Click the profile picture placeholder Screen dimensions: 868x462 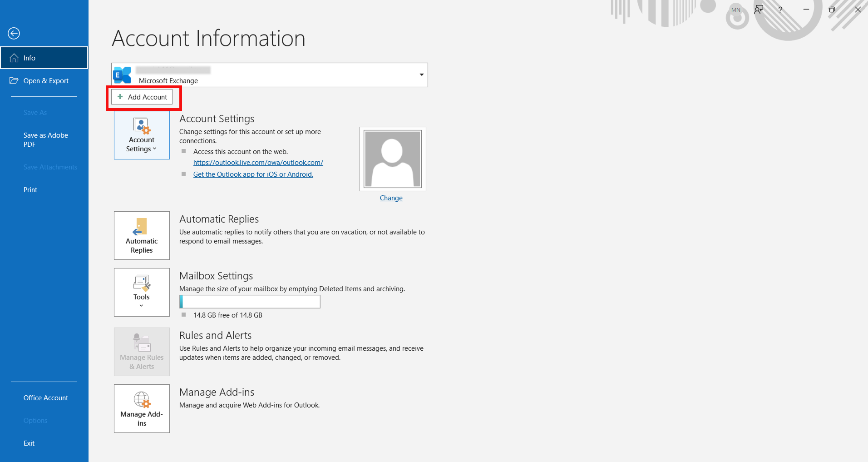click(x=393, y=159)
